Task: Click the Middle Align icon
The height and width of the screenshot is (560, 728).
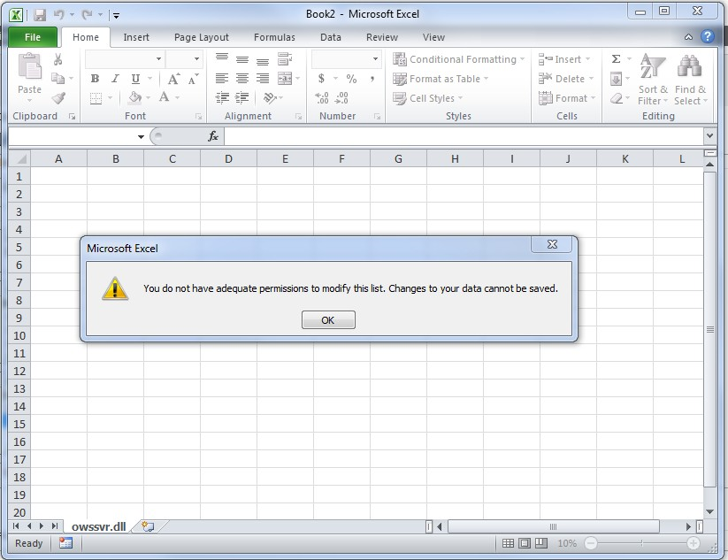Action: tap(242, 59)
